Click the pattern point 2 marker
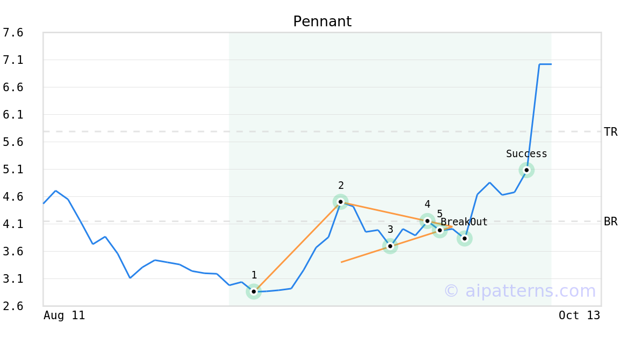 340,202
